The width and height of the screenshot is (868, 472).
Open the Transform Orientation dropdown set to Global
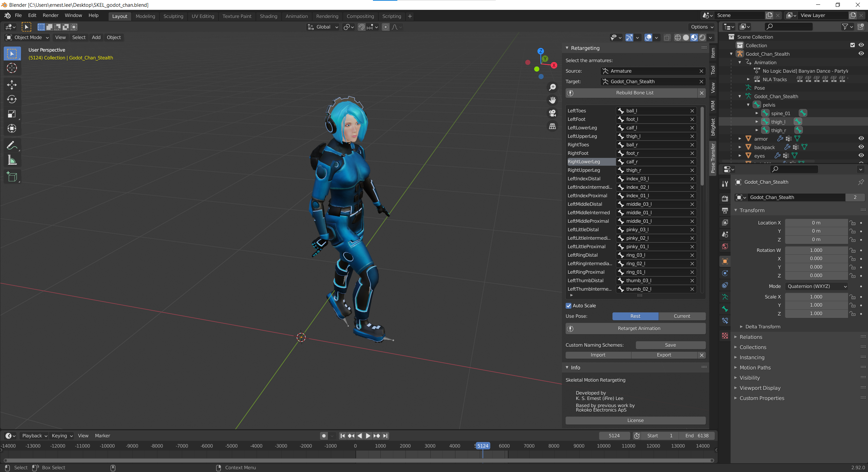322,27
